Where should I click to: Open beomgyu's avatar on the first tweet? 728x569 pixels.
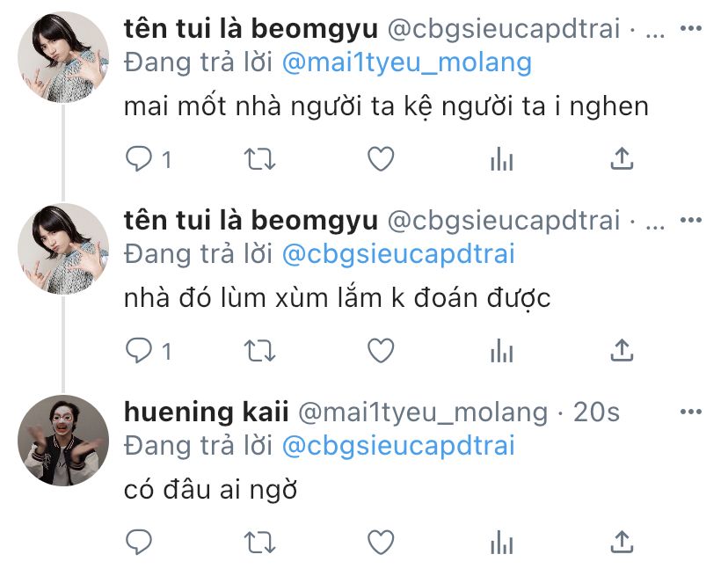click(x=63, y=57)
